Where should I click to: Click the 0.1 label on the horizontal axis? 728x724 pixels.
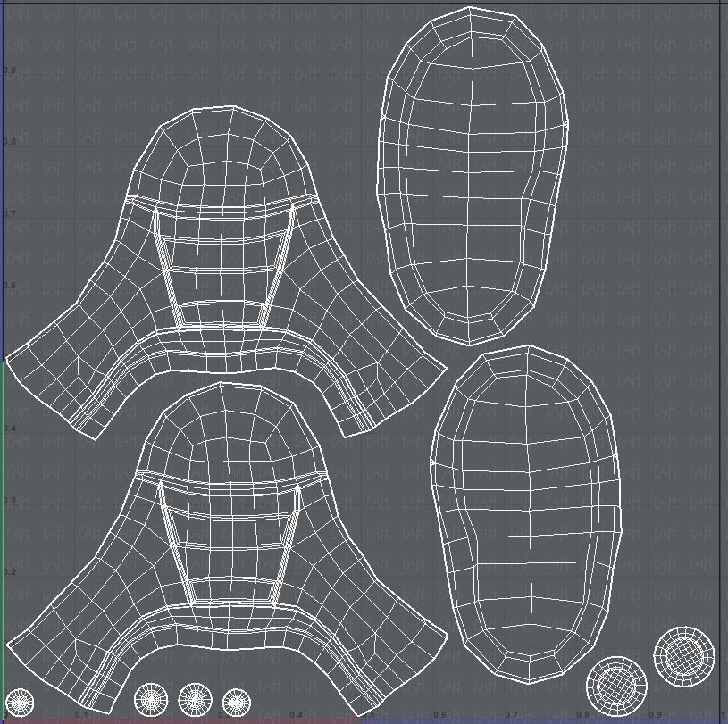[x=81, y=715]
